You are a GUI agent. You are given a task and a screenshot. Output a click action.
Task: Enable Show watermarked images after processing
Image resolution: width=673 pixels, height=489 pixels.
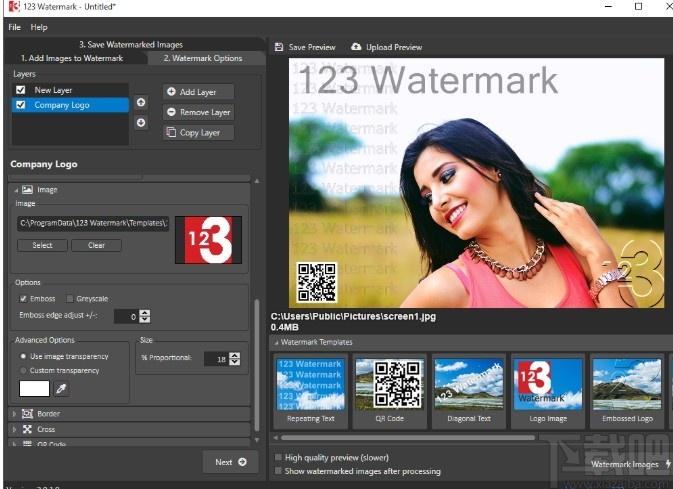click(278, 471)
